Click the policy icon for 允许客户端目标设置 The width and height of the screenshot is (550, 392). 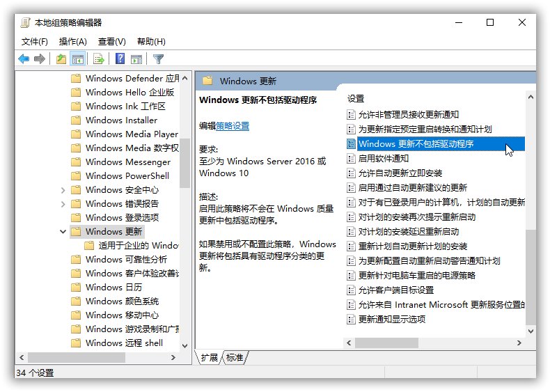pyautogui.click(x=351, y=290)
